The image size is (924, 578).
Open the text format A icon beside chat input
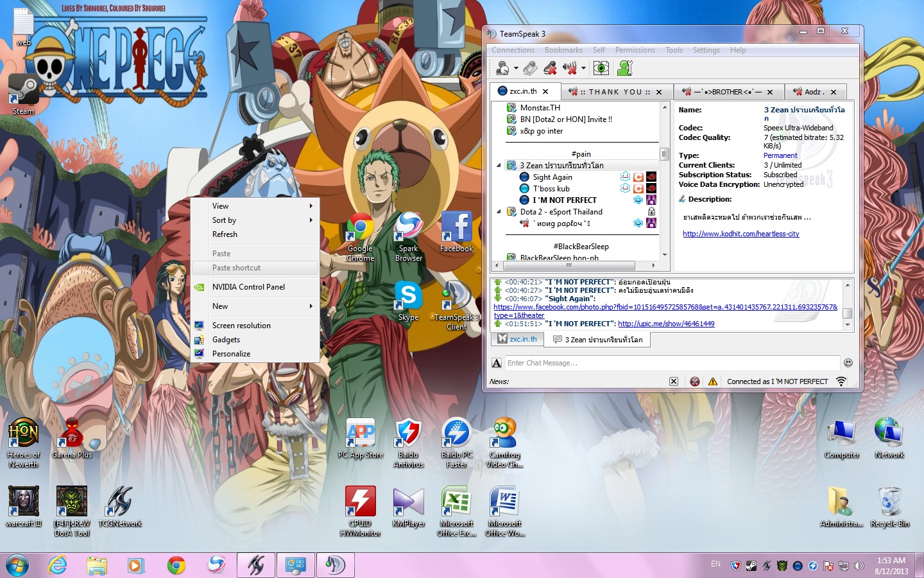coord(497,363)
